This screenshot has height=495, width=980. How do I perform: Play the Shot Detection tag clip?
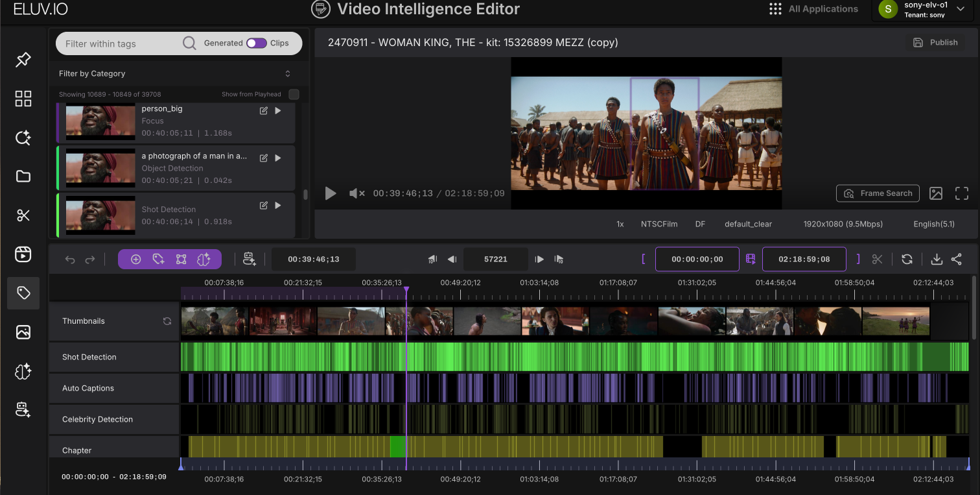point(278,206)
